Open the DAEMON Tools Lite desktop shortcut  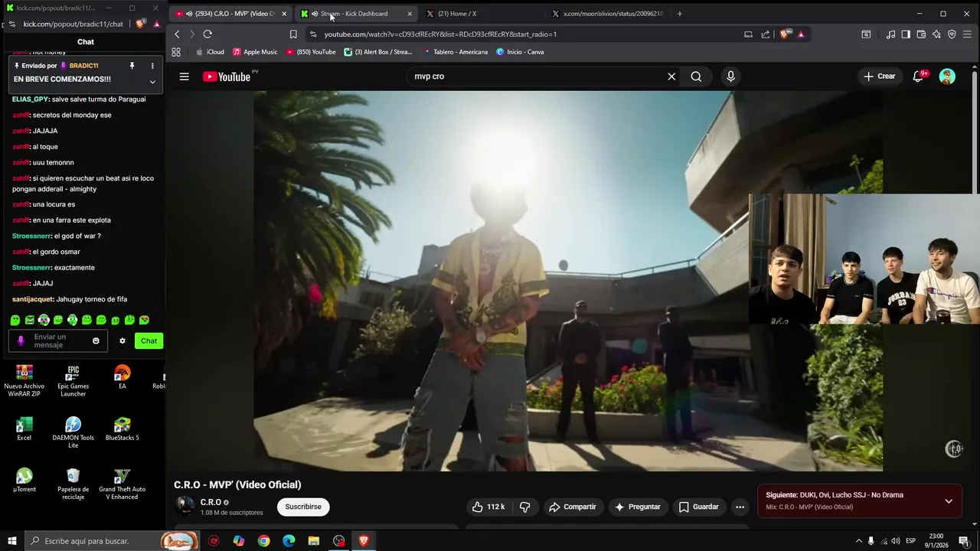73,432
